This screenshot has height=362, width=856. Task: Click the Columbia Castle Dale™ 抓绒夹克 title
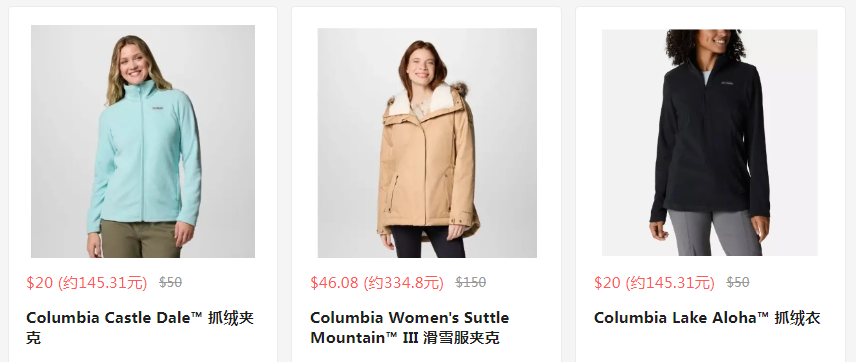[140, 328]
